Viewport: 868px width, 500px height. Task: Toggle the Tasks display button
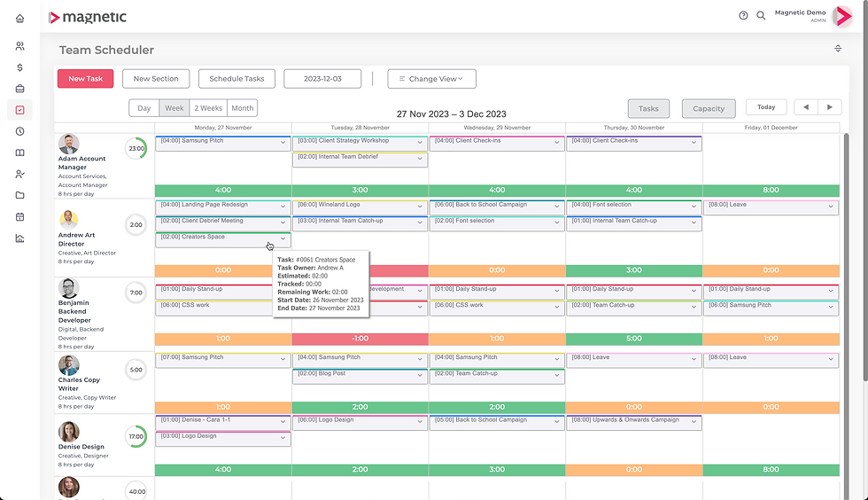click(x=648, y=109)
